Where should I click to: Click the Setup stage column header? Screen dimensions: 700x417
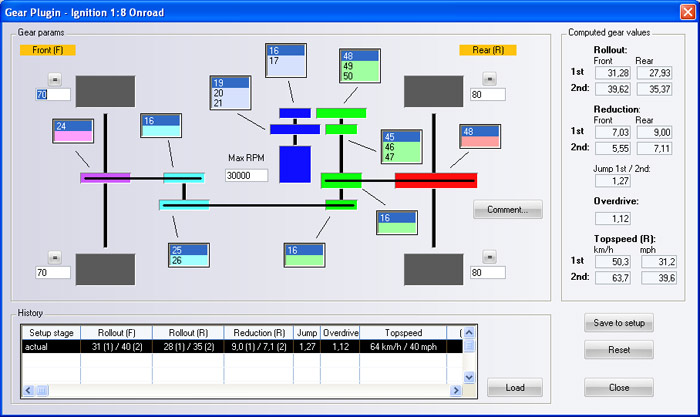point(51,333)
